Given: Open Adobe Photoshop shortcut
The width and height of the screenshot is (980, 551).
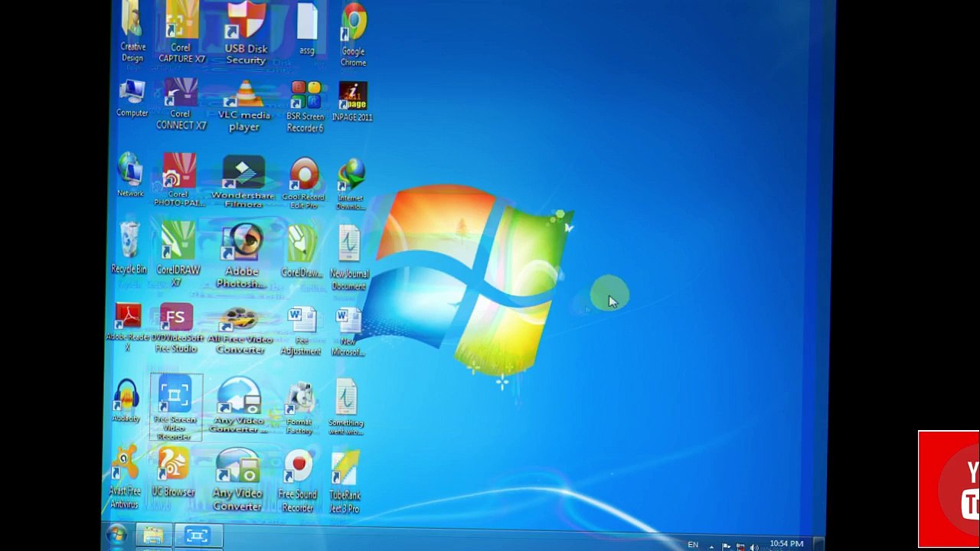Looking at the screenshot, I should [x=242, y=256].
